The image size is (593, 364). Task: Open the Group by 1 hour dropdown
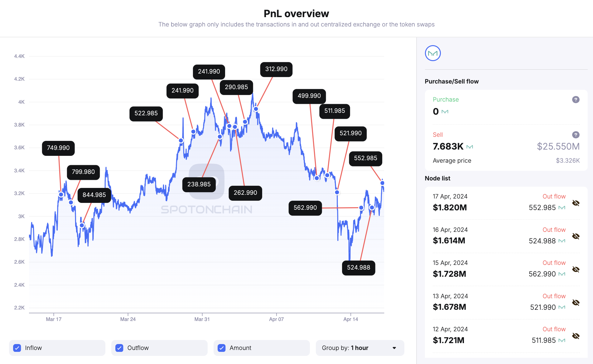coord(360,348)
